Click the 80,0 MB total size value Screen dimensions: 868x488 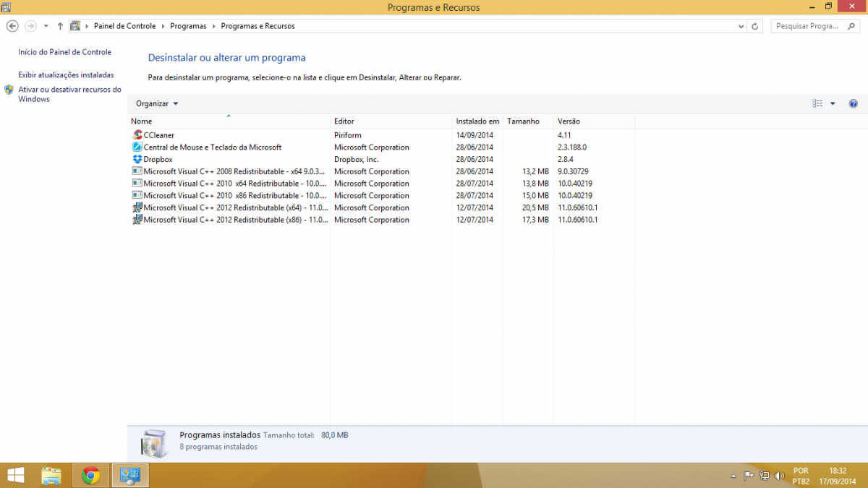click(x=334, y=435)
